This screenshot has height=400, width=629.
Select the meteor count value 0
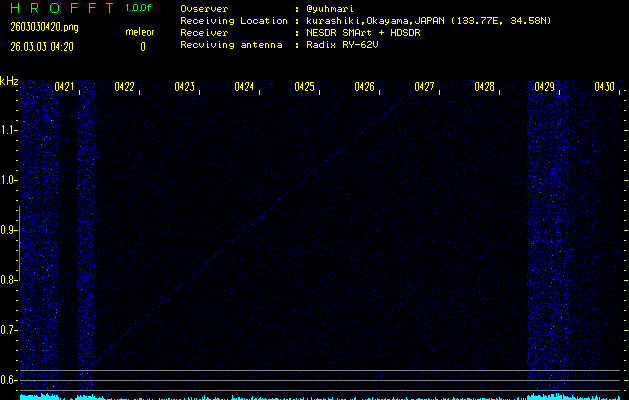coord(143,47)
